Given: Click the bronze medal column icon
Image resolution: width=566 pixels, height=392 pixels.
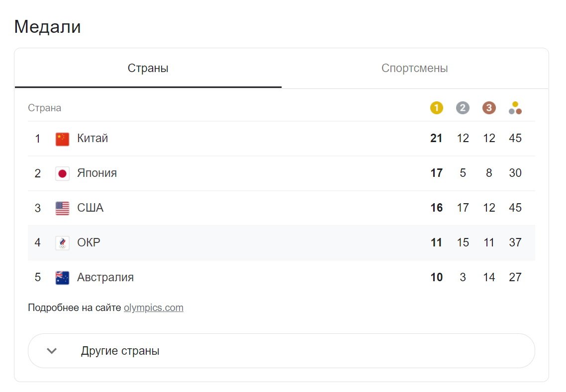Looking at the screenshot, I should pyautogui.click(x=489, y=108).
